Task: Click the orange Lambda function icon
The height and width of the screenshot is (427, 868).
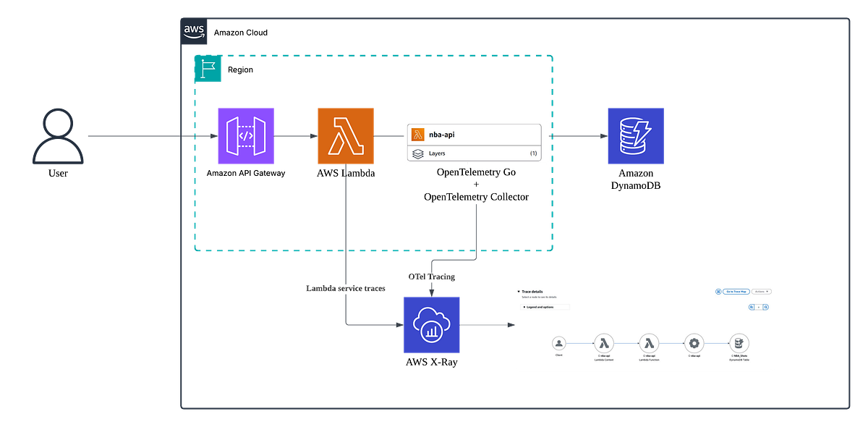Action: [x=346, y=135]
